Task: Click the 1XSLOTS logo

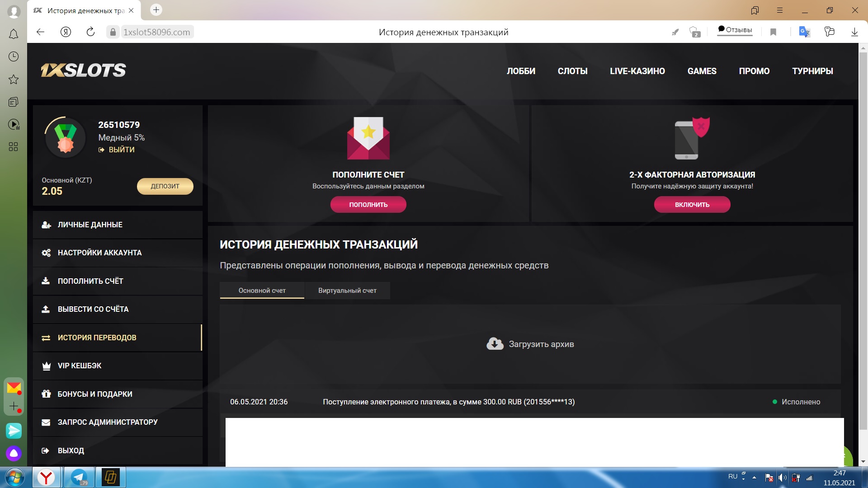Action: coord(84,70)
